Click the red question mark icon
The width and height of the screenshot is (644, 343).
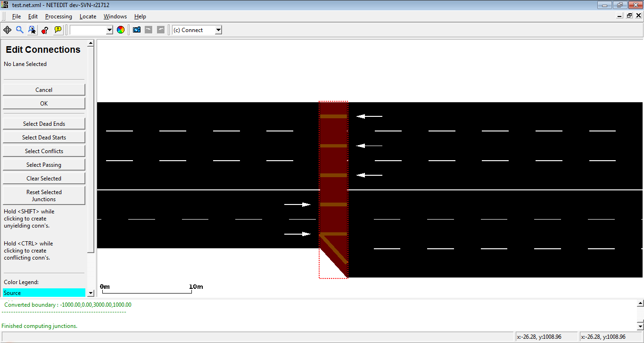pyautogui.click(x=45, y=30)
